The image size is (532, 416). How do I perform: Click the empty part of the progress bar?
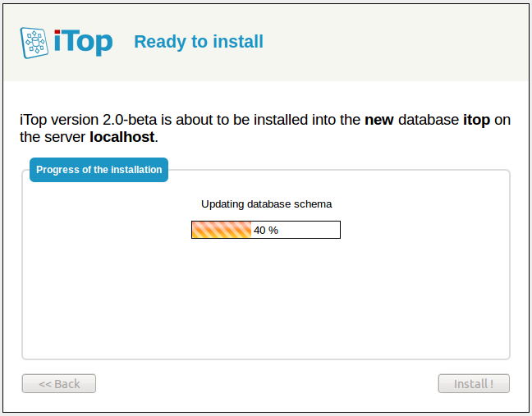310,230
